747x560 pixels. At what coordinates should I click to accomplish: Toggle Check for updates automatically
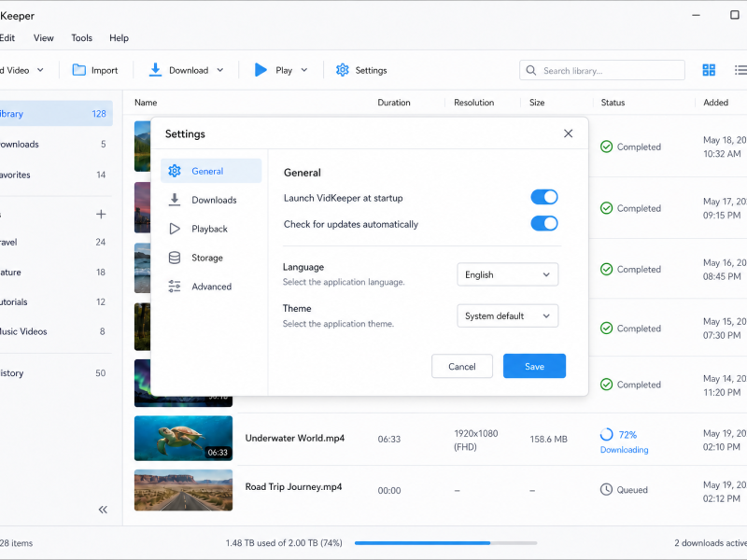(544, 223)
